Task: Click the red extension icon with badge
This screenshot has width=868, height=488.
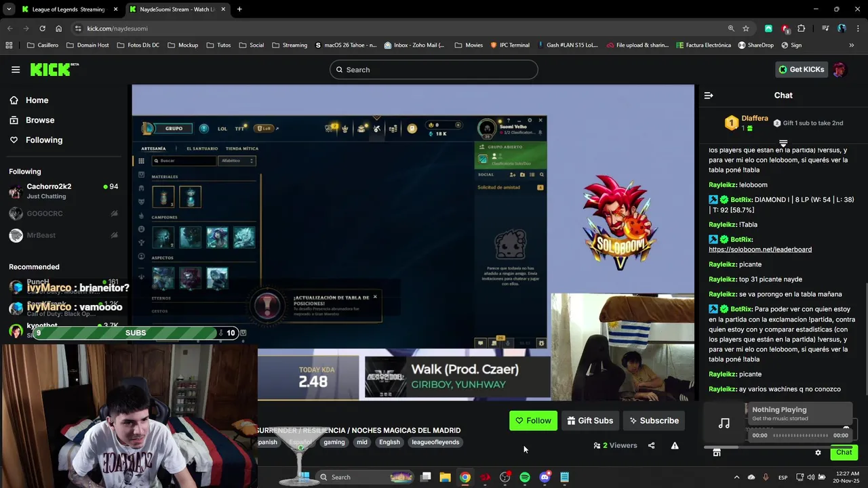Action: click(x=785, y=28)
